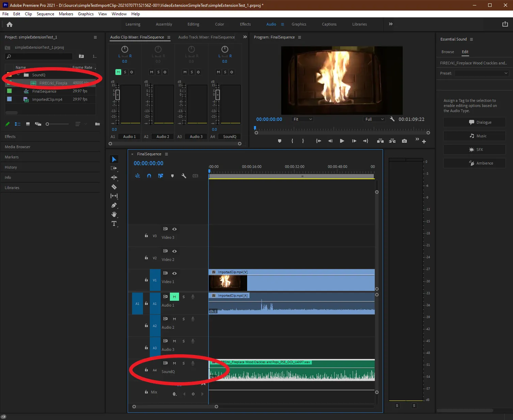Toggle mute on timeline track Audio 1
Screen dimensions: 513x420
[174, 297]
